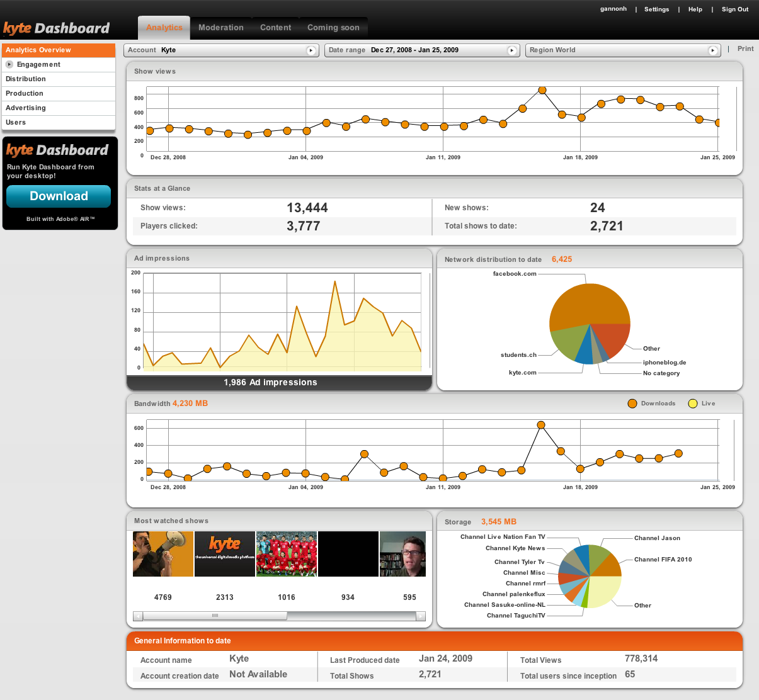Viewport: 759px width, 700px height.
Task: Click the students.ch pie label
Action: point(518,355)
